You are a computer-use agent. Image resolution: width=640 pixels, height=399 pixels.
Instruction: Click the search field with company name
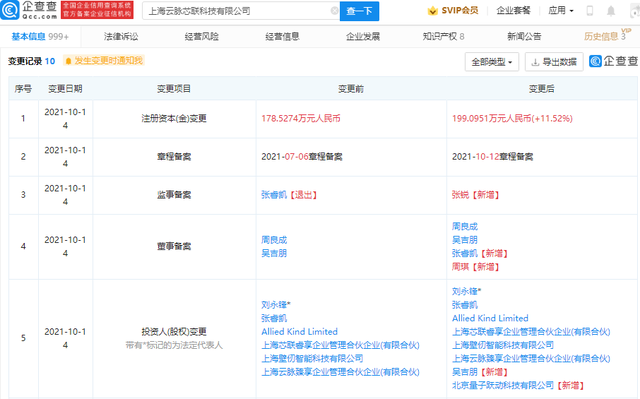point(241,11)
